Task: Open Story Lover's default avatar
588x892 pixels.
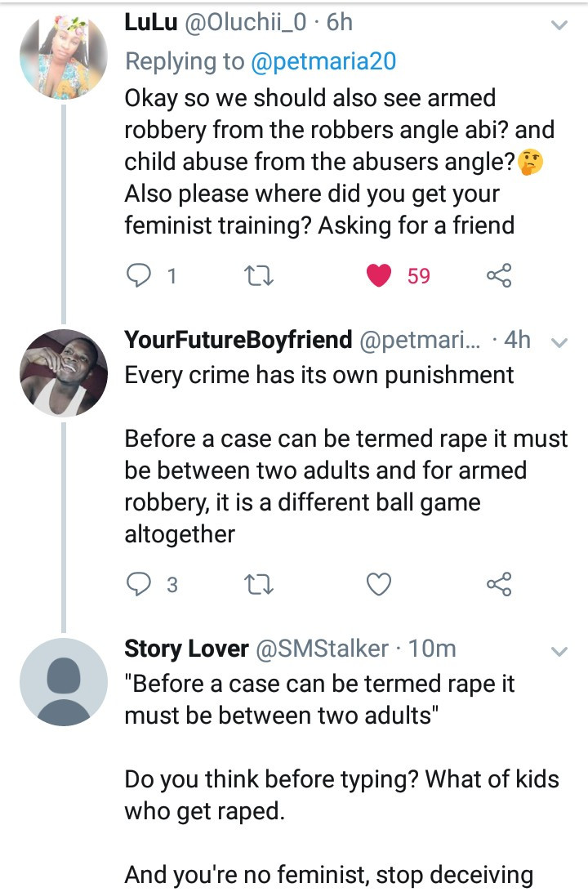Action: pyautogui.click(x=64, y=682)
